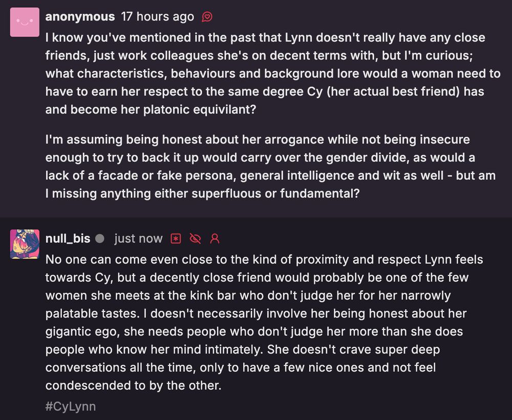The image size is (512, 420).
Task: Open the null_bis profile avatar image
Action: click(x=25, y=244)
